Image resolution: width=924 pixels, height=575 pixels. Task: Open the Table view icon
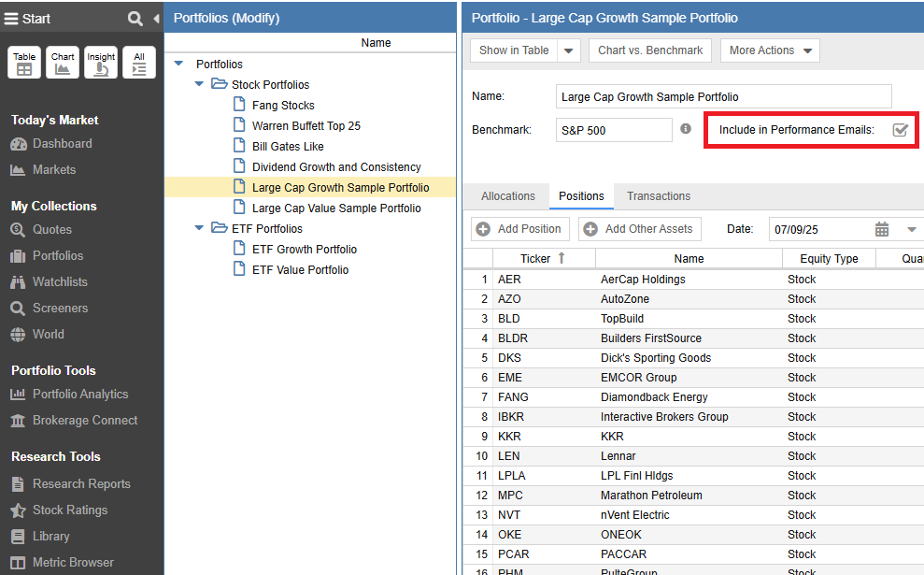[x=24, y=63]
